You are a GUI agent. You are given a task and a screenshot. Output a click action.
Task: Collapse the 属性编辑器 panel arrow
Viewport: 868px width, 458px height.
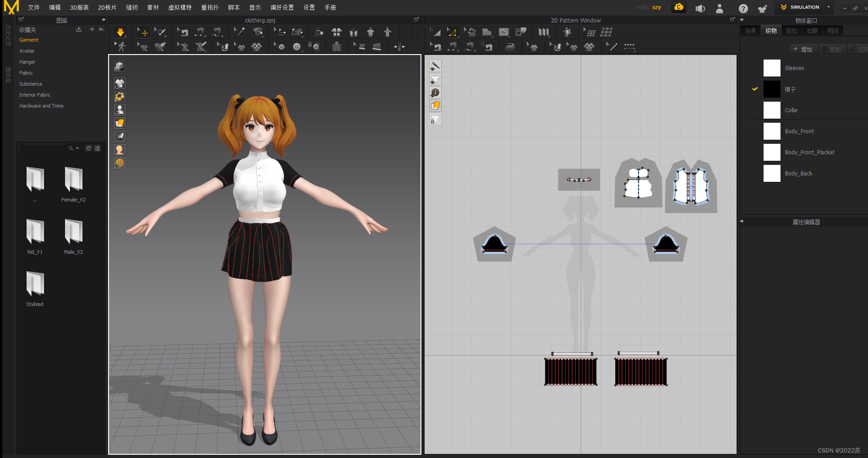(742, 222)
